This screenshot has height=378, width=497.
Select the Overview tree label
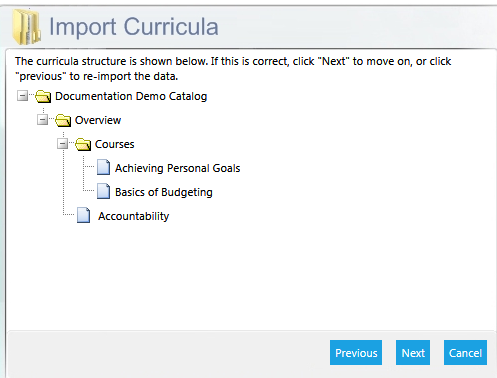[x=98, y=120]
